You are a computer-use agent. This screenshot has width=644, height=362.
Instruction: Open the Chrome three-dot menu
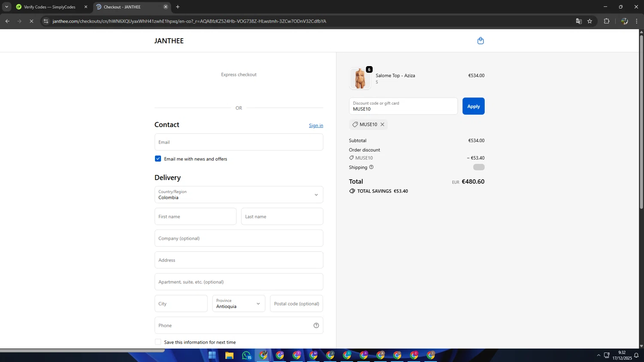tap(637, 21)
